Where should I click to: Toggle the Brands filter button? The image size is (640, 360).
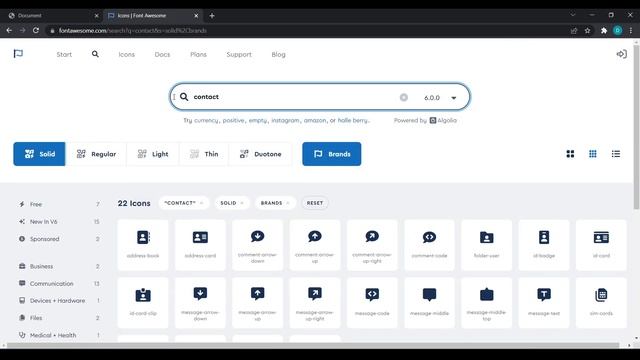pos(331,154)
